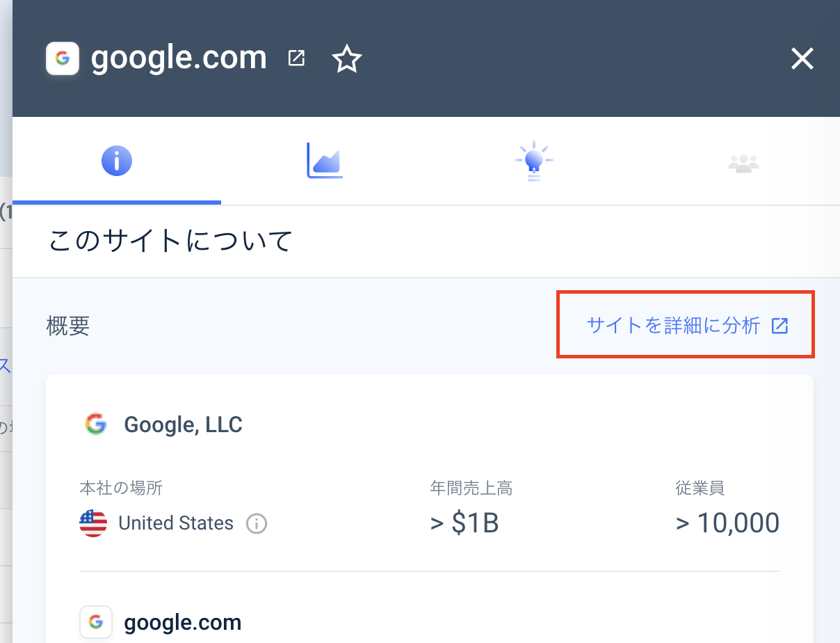The image size is (840, 643).
Task: Click the > 10,000 employees value
Action: (x=727, y=523)
